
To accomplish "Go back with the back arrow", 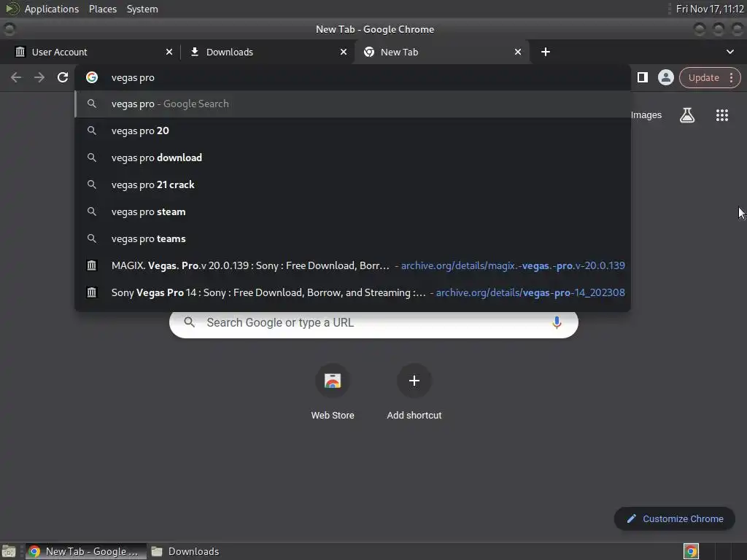I will click(x=16, y=77).
